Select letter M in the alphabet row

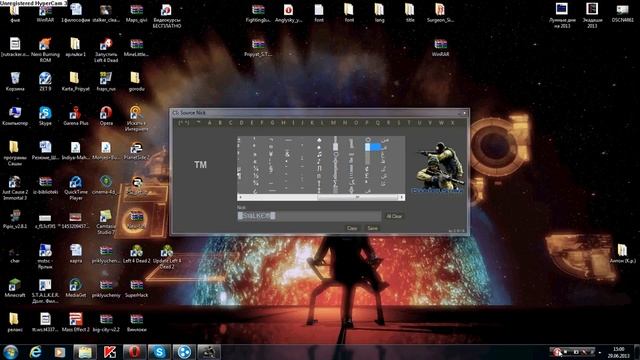tap(333, 122)
